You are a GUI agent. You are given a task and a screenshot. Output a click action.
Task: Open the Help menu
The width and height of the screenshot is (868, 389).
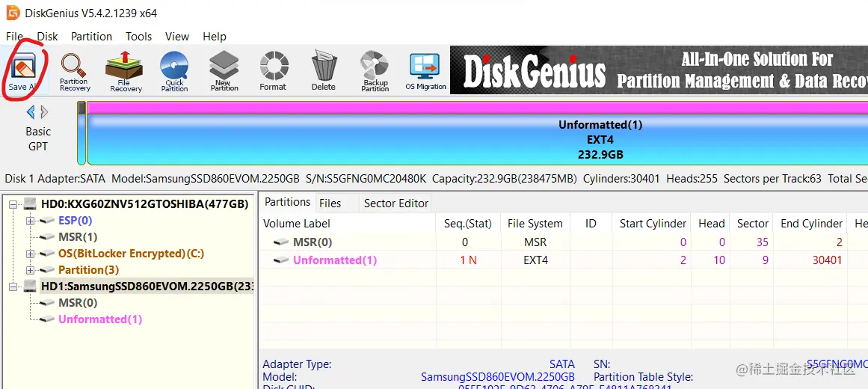[215, 37]
